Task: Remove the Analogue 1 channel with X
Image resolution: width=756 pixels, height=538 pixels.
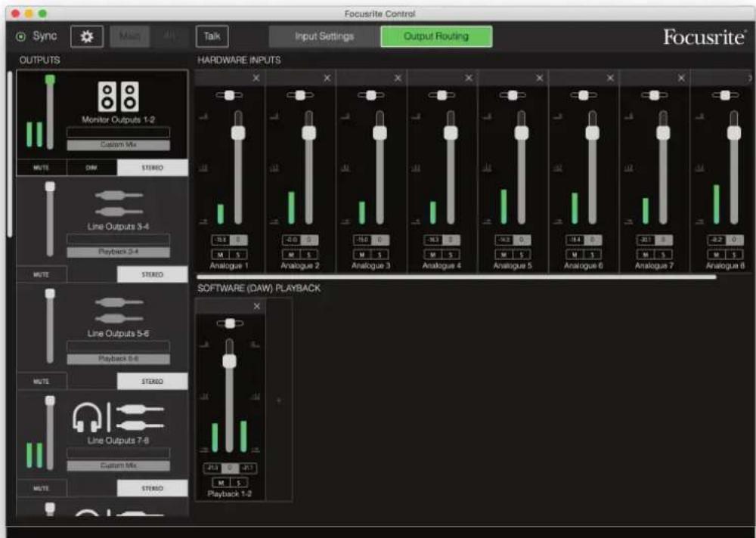Action: (256, 78)
